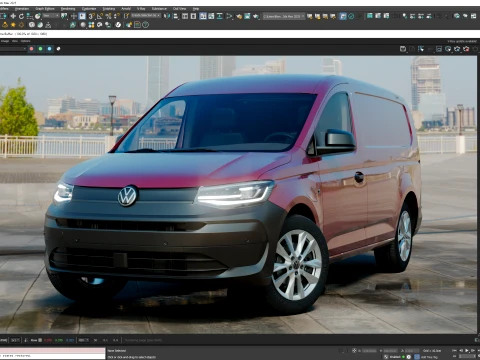Viewport: 480px width, 360px height.
Task: Click the track mouse icon in V-Ray frame buffer toolbar
Action: pos(421,49)
